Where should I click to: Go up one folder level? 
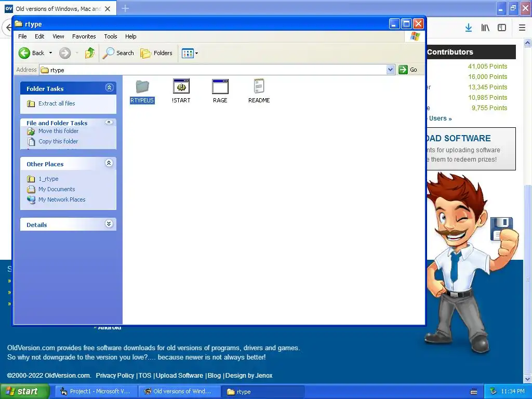tap(90, 53)
